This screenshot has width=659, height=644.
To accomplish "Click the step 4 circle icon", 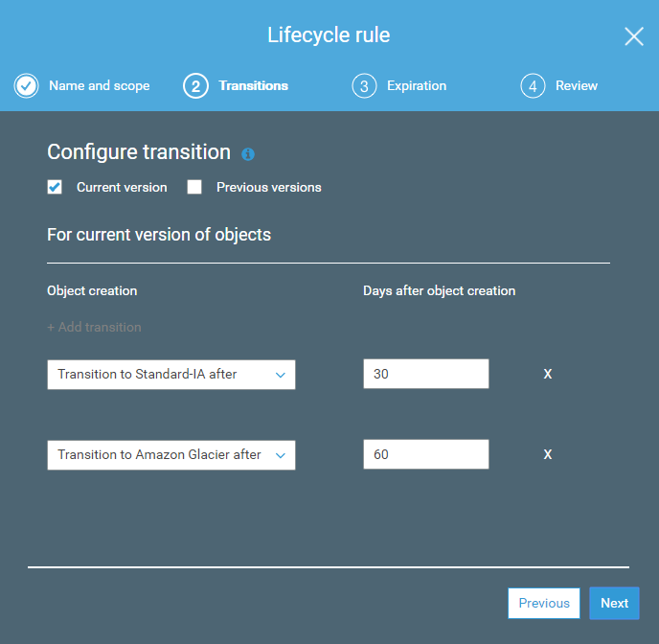I will pyautogui.click(x=533, y=86).
